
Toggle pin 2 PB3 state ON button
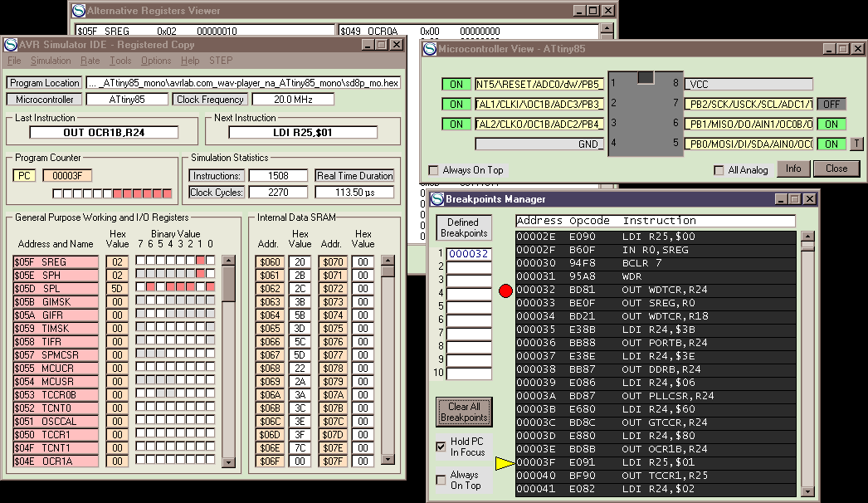click(x=456, y=104)
